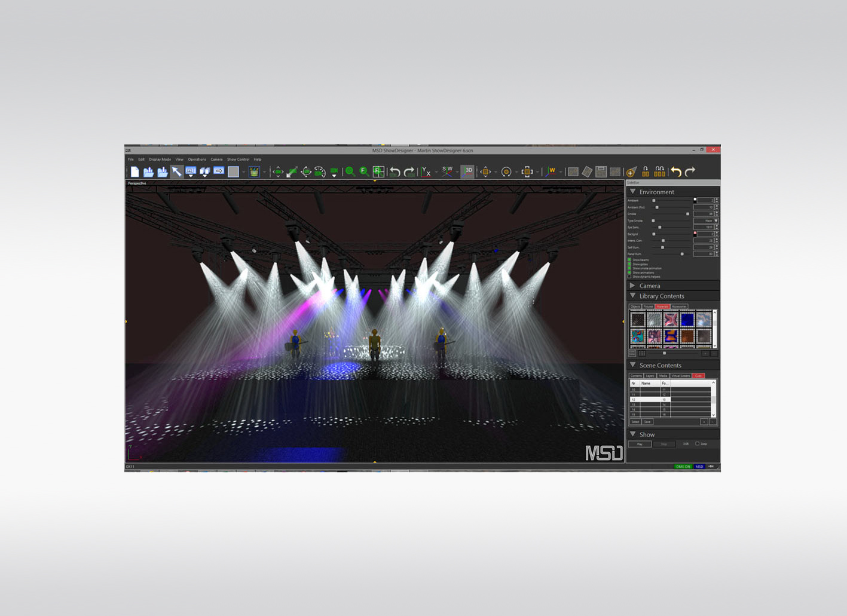Switch to the Virtual Screens tab
847x616 pixels.
pos(681,376)
